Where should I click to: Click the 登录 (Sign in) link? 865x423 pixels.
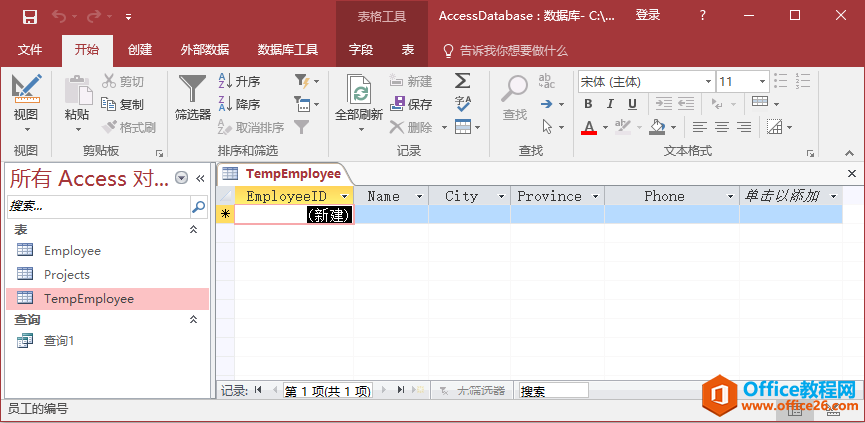pos(648,16)
